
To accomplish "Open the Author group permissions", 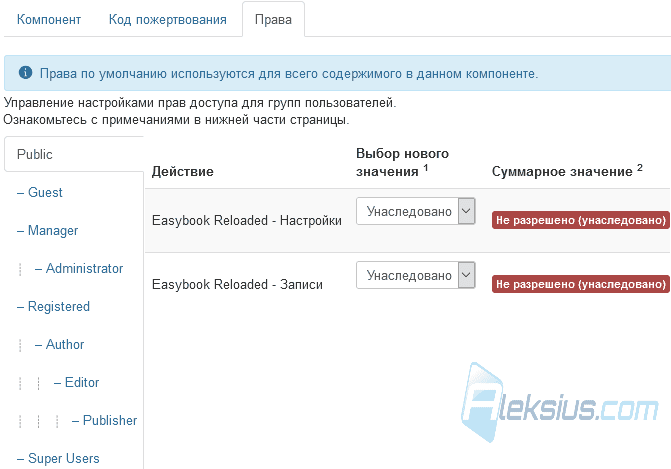I will pyautogui.click(x=59, y=345).
